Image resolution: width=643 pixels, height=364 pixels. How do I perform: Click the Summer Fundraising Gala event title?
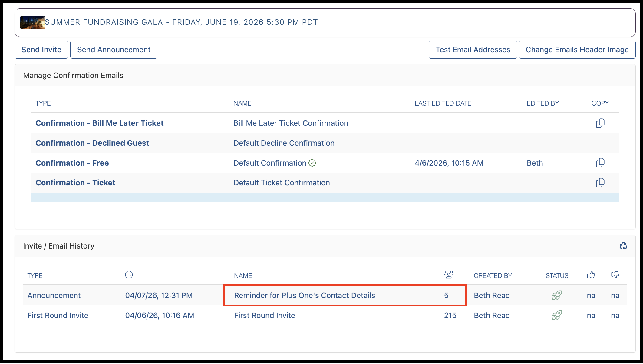click(181, 22)
